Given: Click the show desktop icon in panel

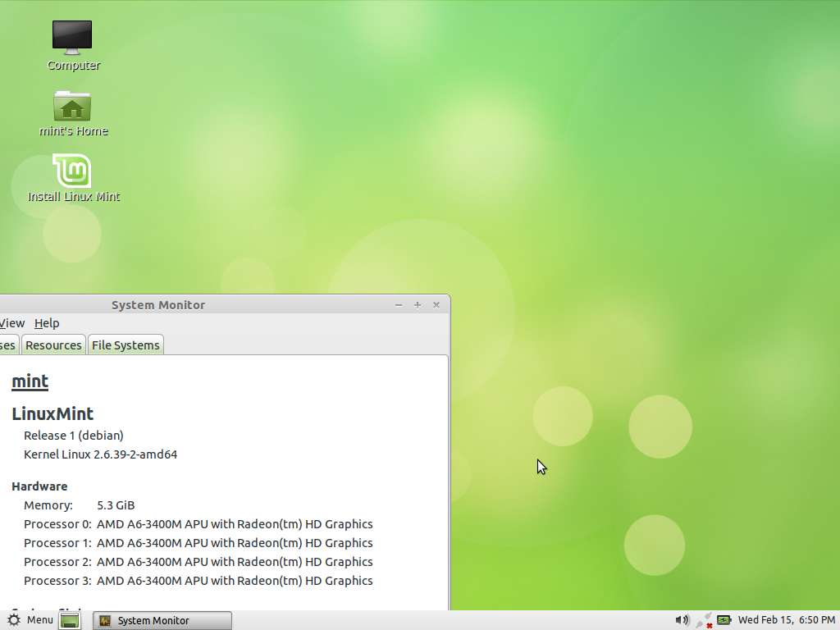Looking at the screenshot, I should pyautogui.click(x=70, y=620).
